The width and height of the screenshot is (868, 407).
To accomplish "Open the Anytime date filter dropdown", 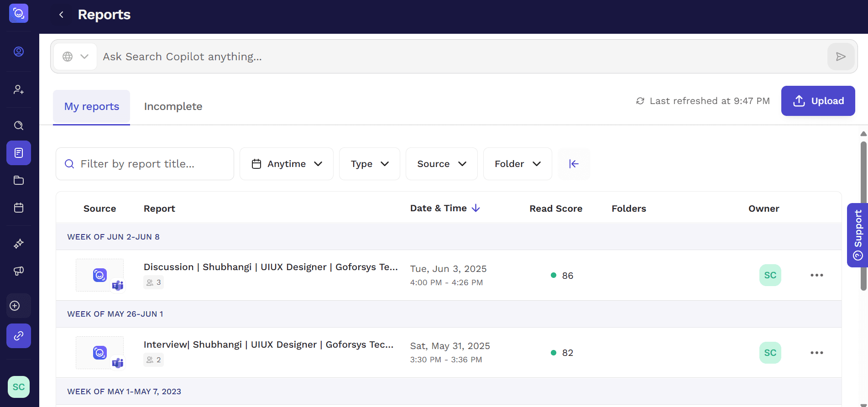I will (287, 164).
